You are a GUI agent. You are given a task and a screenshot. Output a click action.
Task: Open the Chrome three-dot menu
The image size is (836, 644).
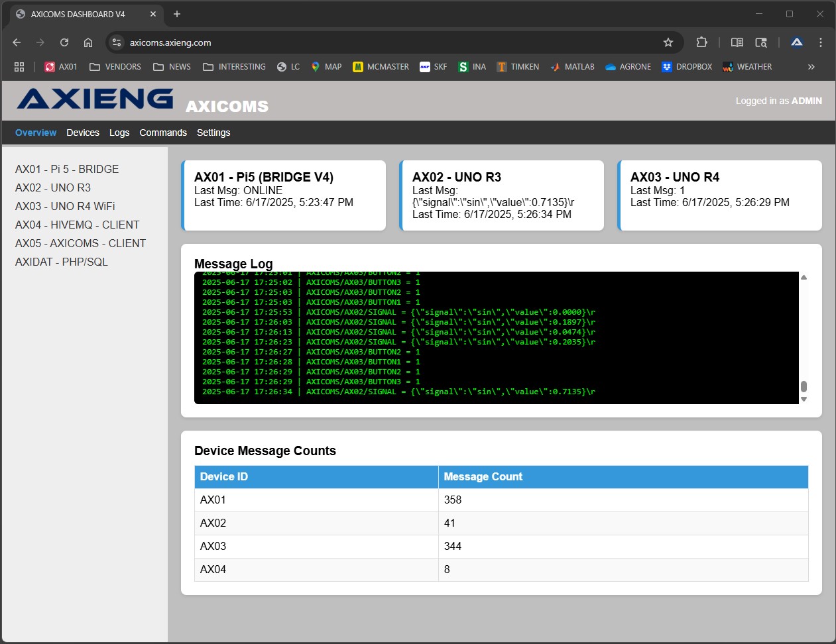(x=821, y=42)
